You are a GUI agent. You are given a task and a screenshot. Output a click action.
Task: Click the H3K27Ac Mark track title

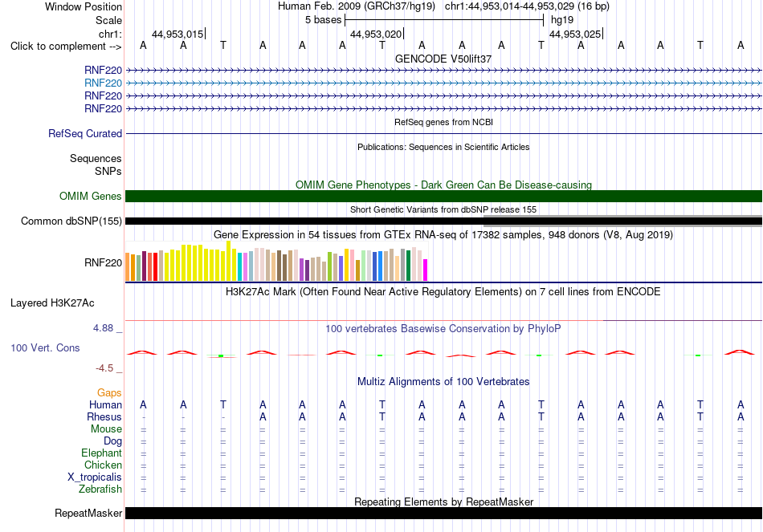coord(443,292)
